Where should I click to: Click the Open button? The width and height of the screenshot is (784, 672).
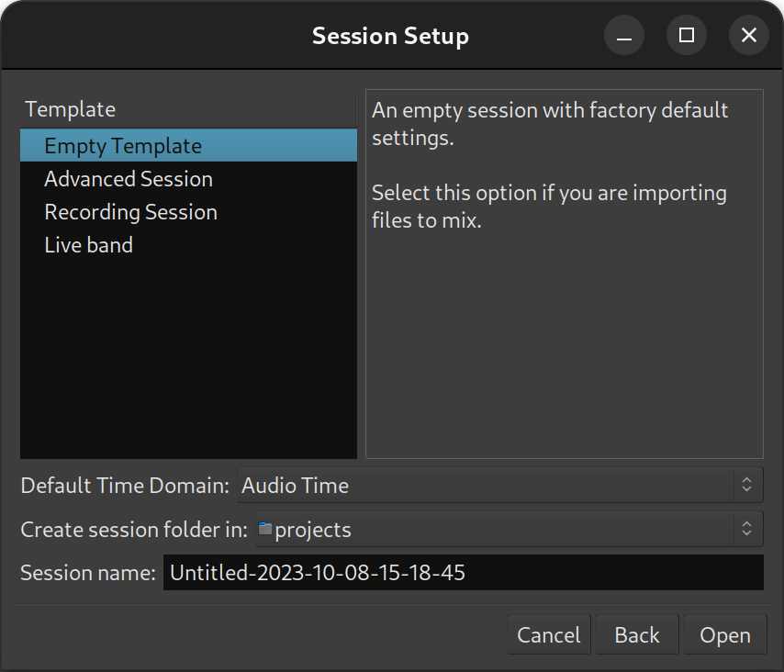pos(725,635)
